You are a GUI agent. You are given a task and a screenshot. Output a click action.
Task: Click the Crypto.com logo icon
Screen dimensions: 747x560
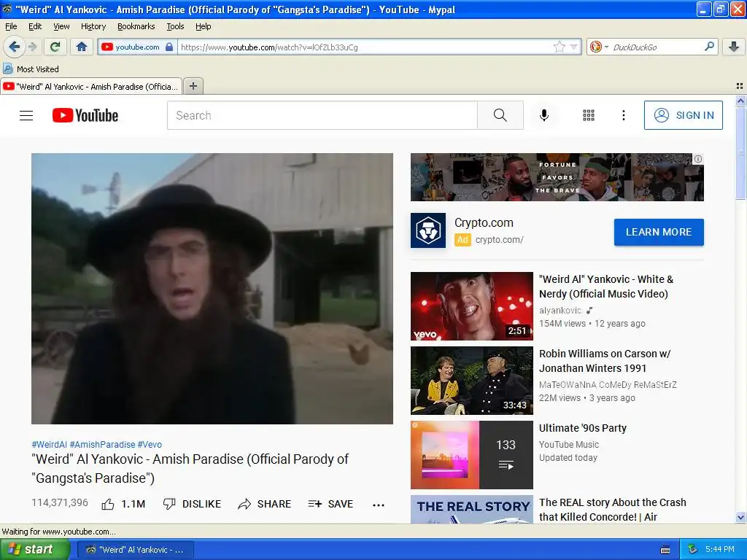[x=428, y=230]
